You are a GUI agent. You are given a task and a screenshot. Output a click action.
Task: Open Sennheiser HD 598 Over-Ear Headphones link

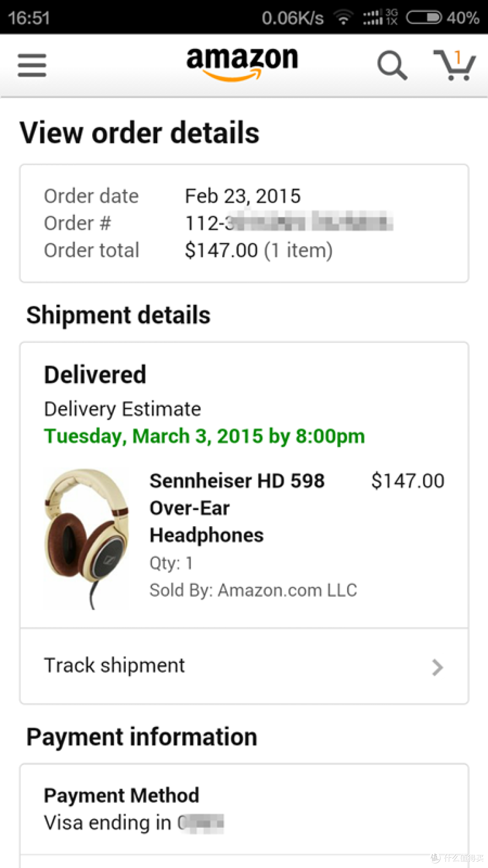[237, 508]
